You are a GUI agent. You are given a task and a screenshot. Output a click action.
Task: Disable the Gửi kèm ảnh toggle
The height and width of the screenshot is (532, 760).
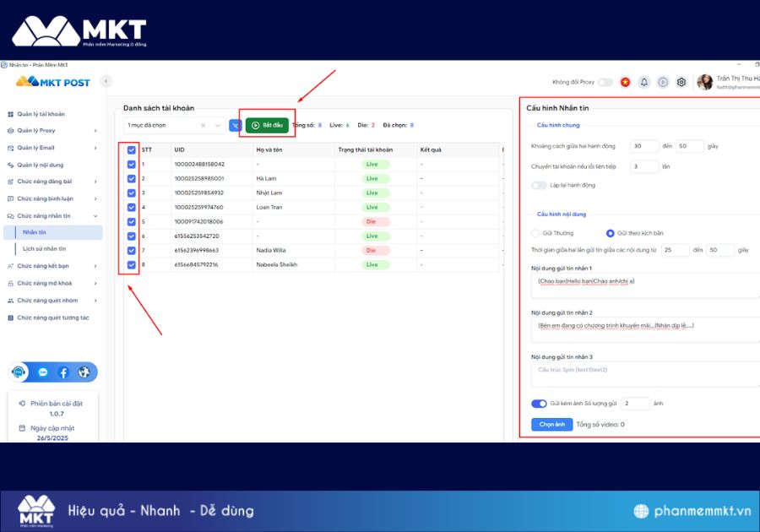click(540, 404)
